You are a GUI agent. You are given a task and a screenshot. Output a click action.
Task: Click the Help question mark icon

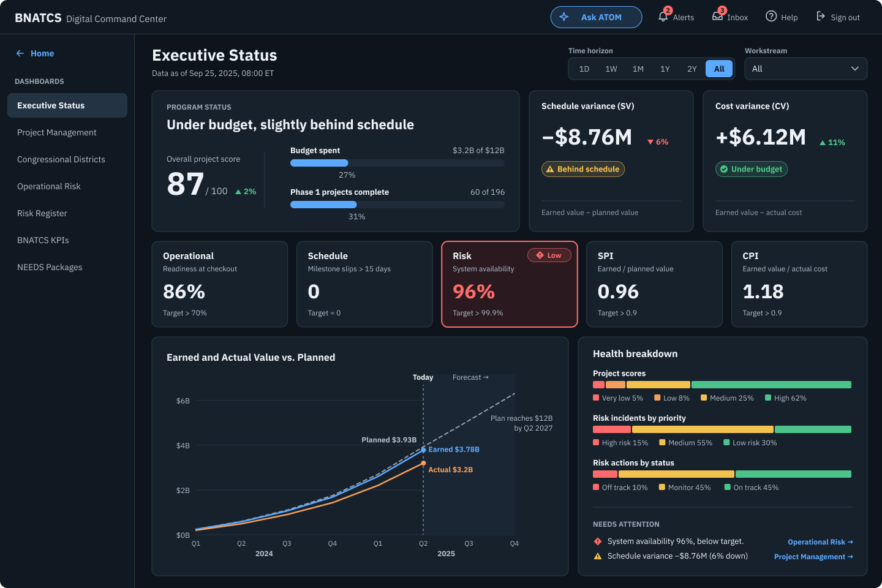[x=771, y=17]
